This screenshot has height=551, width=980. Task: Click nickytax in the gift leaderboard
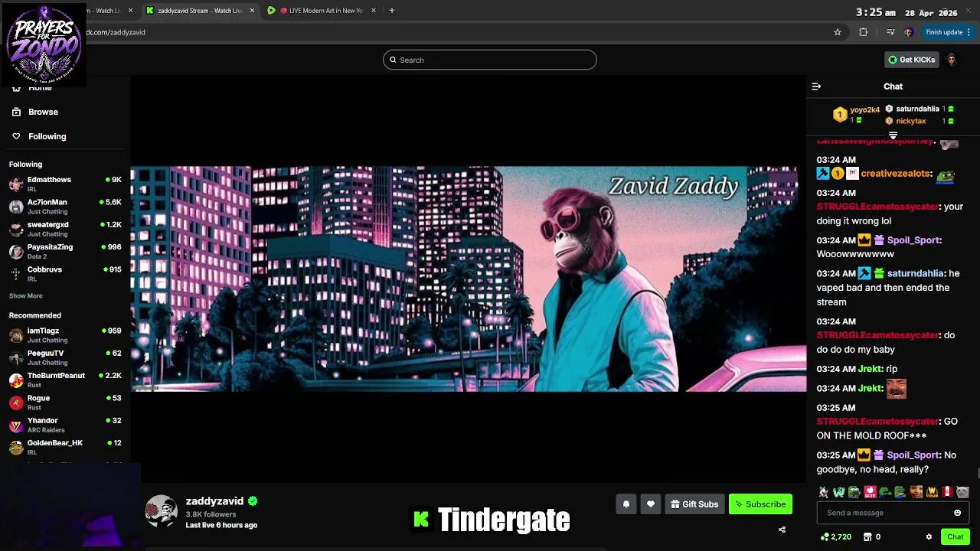point(911,121)
